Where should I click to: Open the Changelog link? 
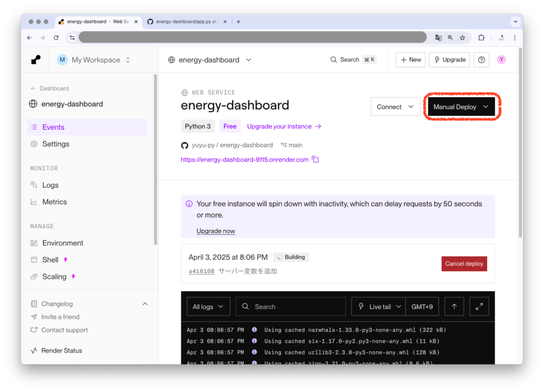coord(57,304)
